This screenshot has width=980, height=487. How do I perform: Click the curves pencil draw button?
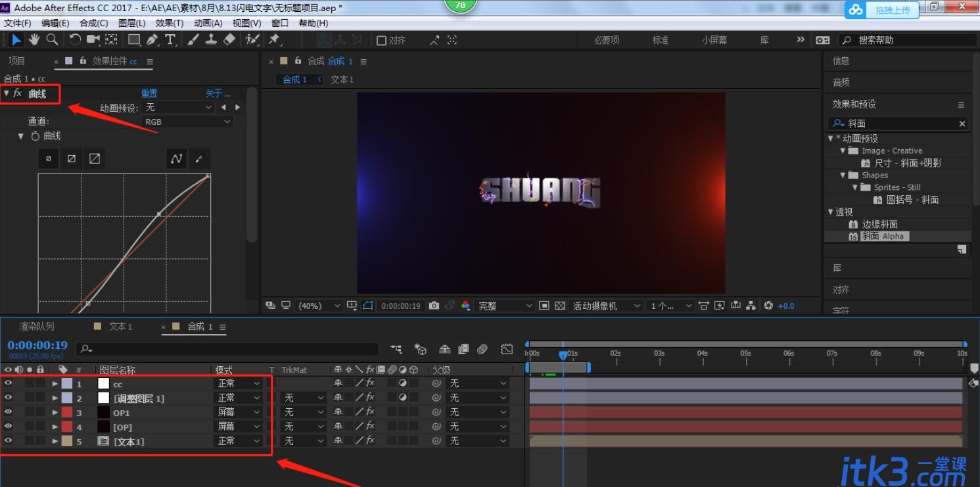tap(200, 158)
